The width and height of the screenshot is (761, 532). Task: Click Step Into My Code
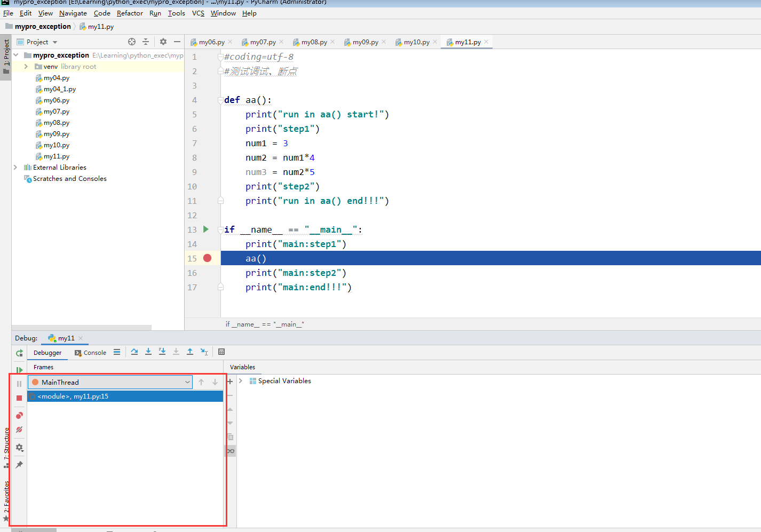[162, 352]
